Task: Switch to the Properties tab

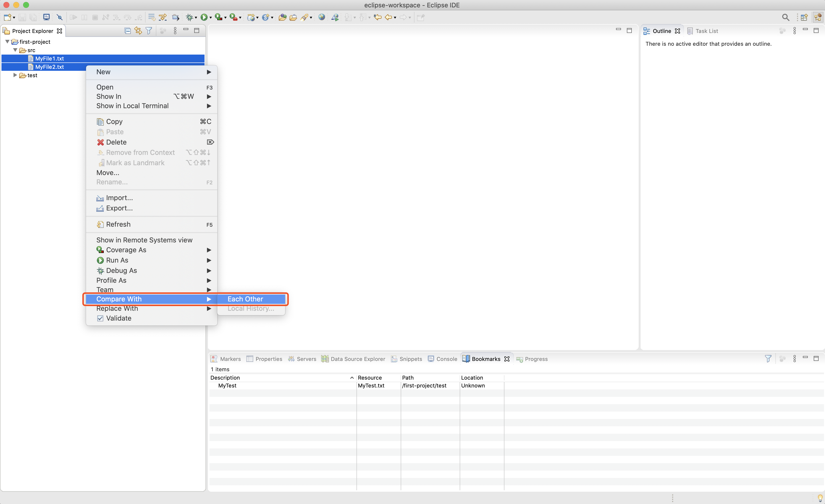Action: point(265,359)
